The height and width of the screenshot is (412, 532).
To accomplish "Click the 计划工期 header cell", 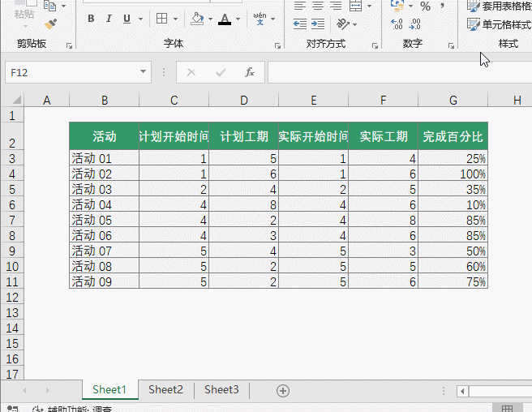I will coord(244,136).
